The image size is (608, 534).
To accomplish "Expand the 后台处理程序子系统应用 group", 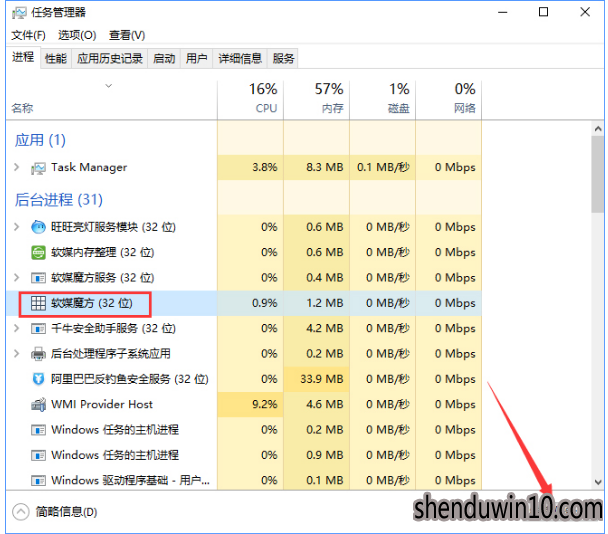I will coord(16,354).
